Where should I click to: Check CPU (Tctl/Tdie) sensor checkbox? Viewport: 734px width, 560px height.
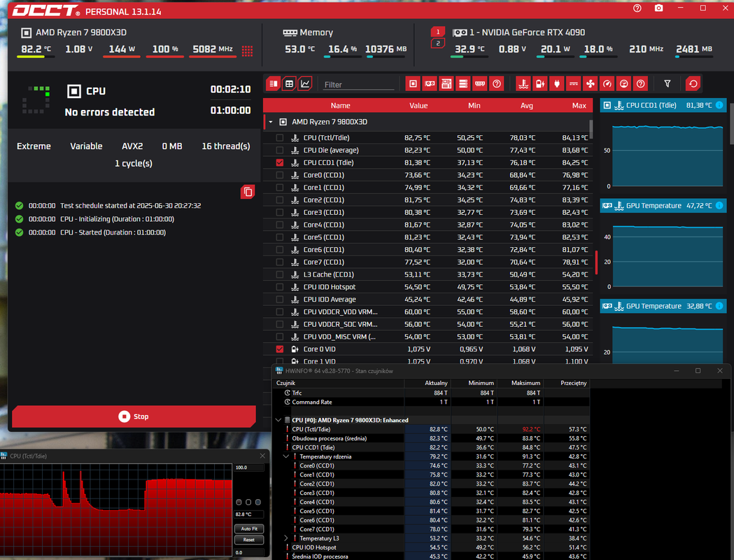click(280, 138)
